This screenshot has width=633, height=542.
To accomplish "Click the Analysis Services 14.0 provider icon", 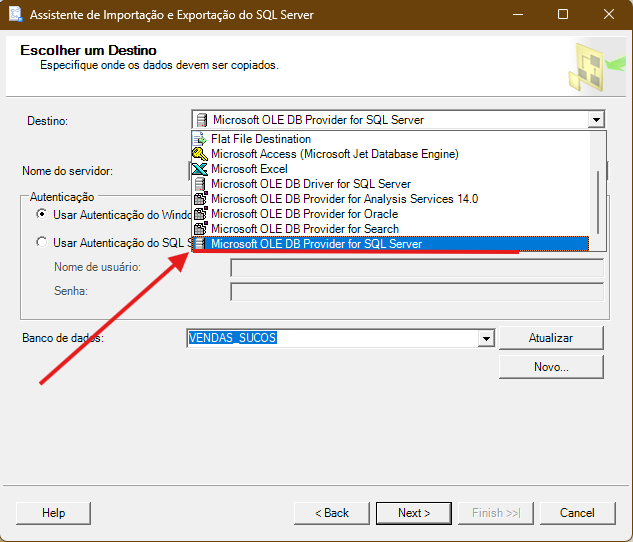I will (200, 199).
